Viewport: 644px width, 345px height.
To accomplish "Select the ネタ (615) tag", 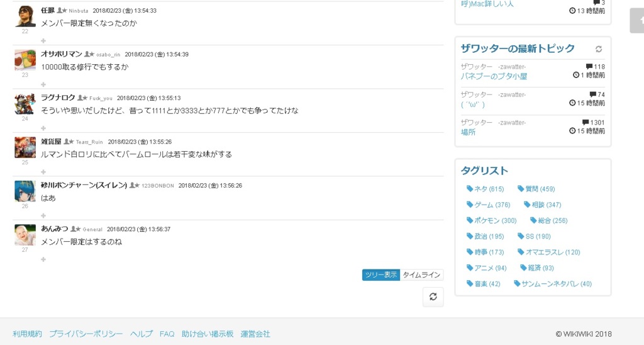I will pyautogui.click(x=486, y=189).
